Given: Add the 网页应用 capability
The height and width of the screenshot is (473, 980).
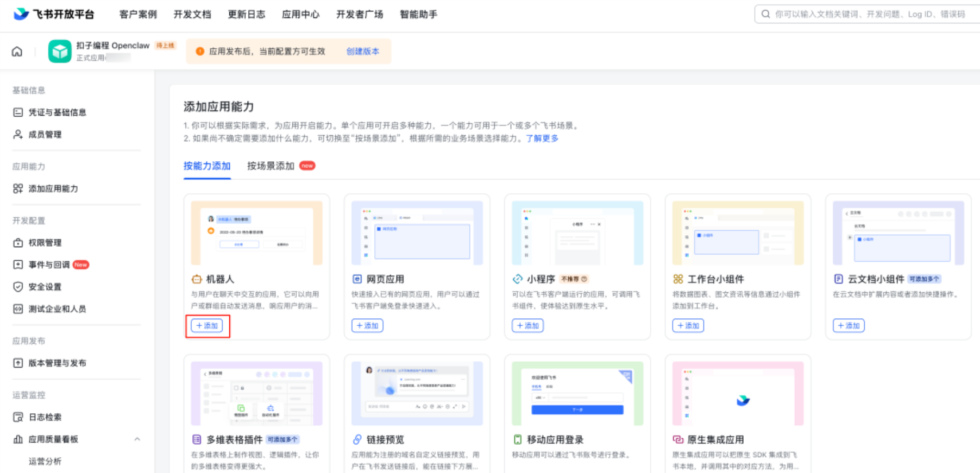Looking at the screenshot, I should point(367,325).
